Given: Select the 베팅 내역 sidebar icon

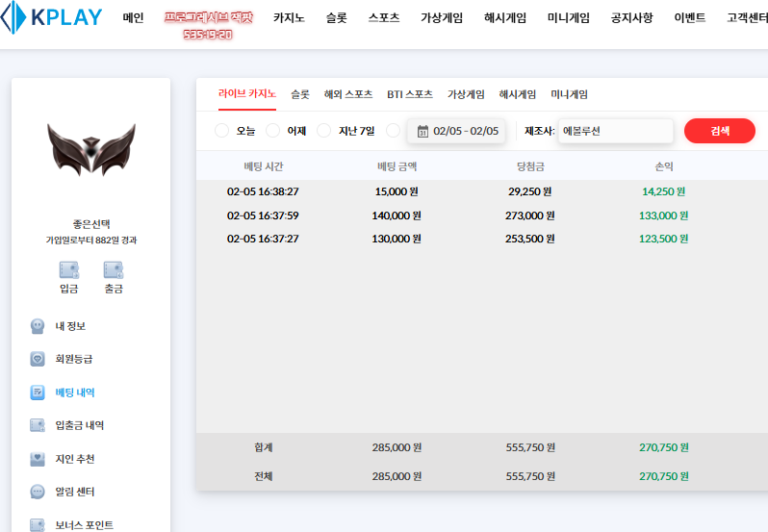Looking at the screenshot, I should point(38,393).
